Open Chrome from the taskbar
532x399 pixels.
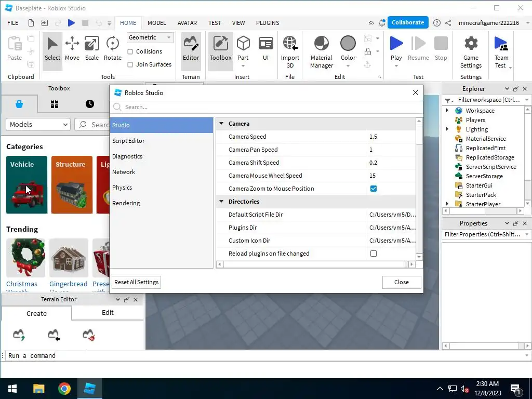(x=64, y=389)
